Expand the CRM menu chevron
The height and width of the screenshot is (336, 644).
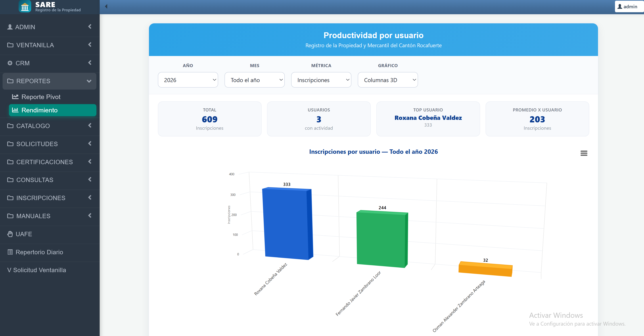click(x=90, y=62)
